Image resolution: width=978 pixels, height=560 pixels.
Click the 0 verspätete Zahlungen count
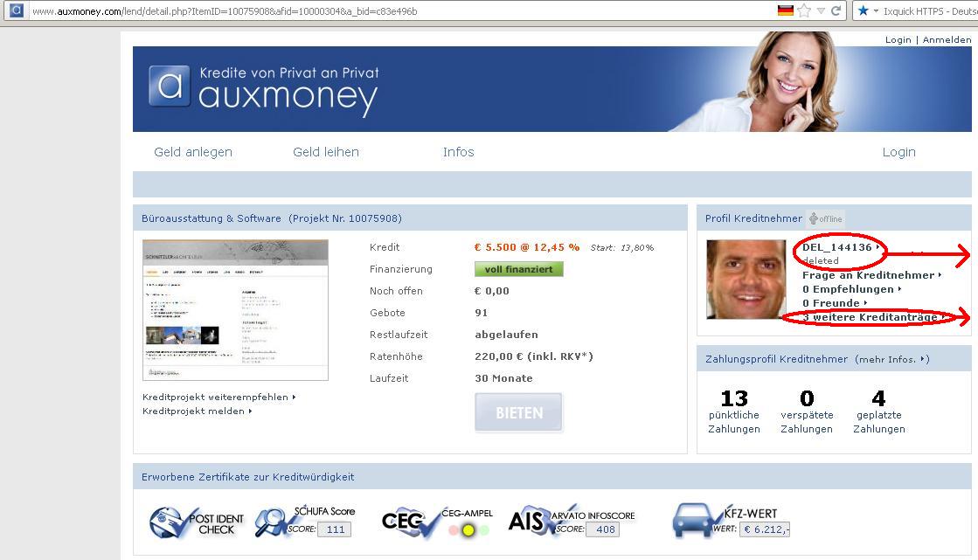807,398
